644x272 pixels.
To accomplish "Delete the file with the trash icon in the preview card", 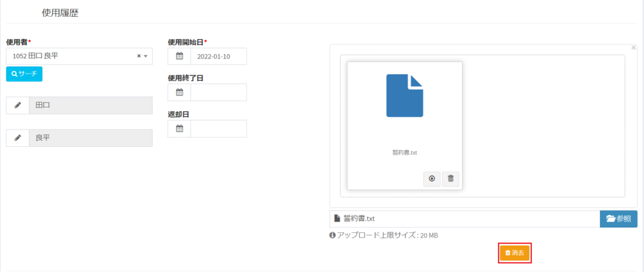I will pyautogui.click(x=450, y=179).
